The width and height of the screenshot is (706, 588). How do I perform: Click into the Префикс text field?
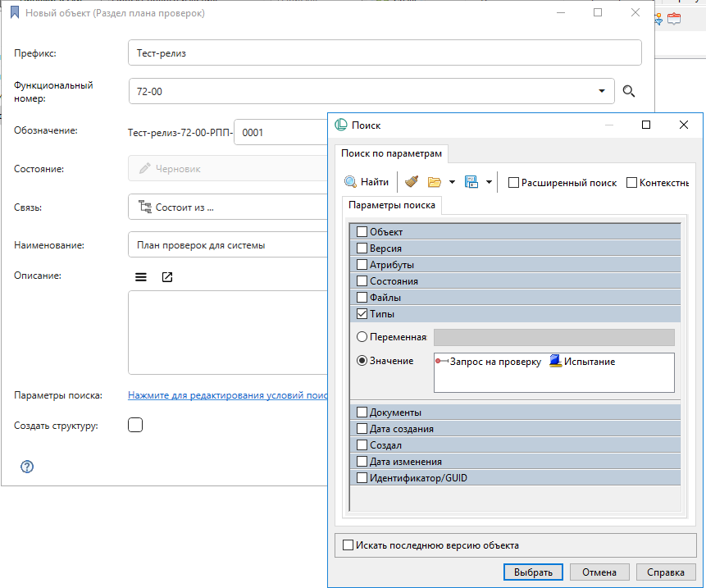[x=385, y=53]
